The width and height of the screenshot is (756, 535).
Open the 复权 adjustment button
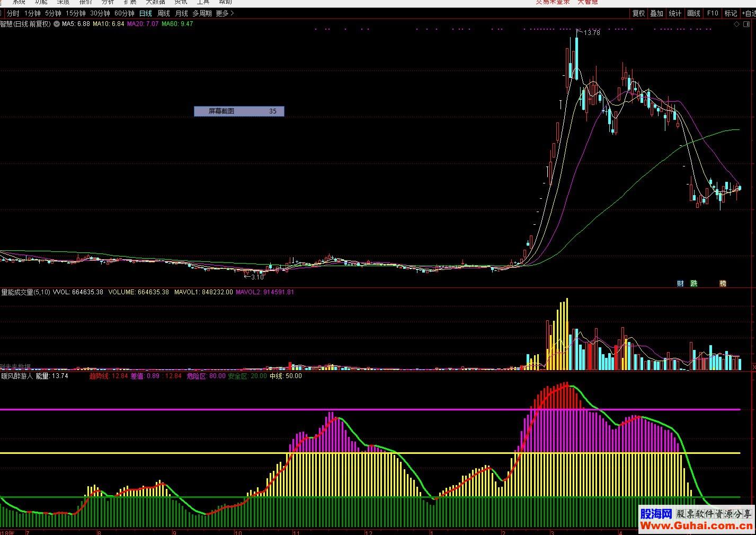[639, 13]
